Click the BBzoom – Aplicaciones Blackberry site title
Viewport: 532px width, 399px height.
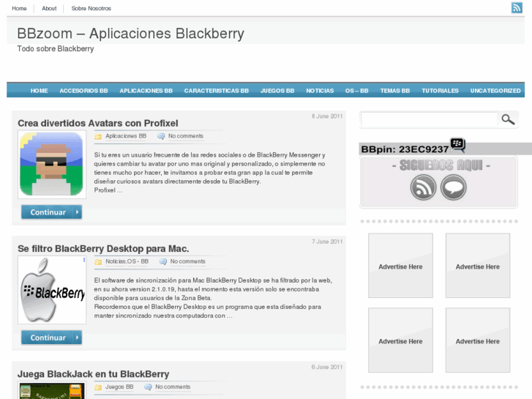[x=131, y=34]
